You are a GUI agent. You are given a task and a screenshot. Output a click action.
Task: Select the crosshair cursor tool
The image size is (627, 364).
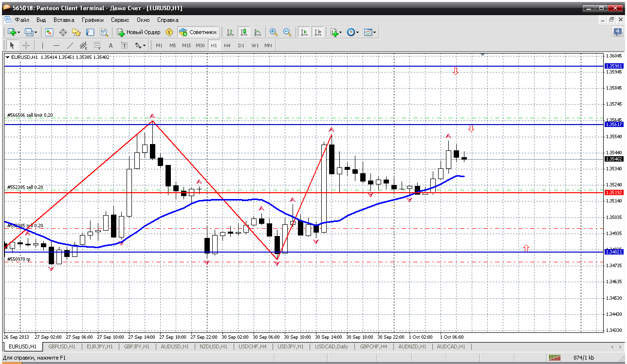[26, 45]
